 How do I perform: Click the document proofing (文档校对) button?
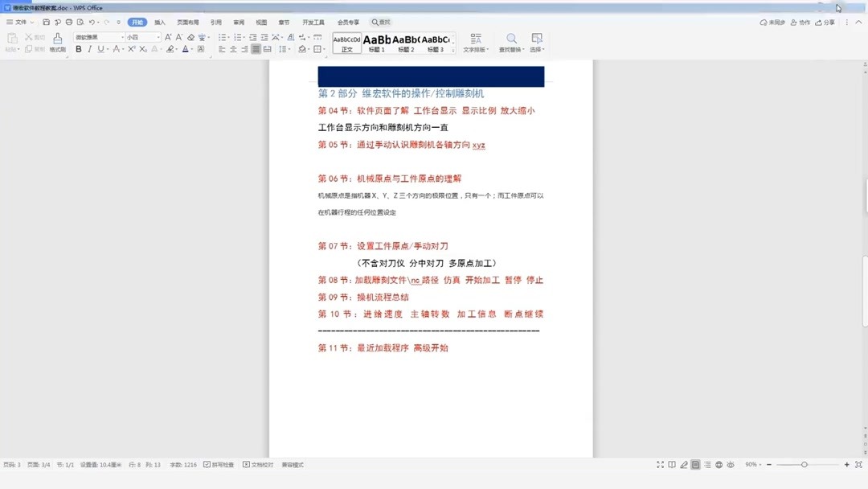tap(256, 465)
